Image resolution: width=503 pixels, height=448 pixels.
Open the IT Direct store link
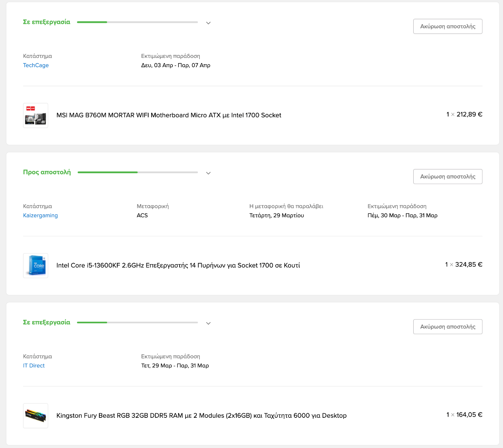[34, 365]
